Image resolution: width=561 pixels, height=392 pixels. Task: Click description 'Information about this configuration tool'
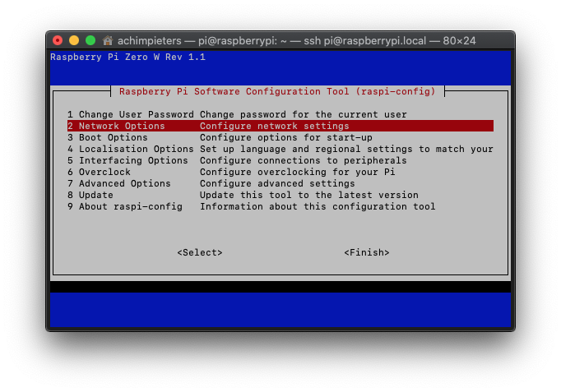(x=318, y=206)
